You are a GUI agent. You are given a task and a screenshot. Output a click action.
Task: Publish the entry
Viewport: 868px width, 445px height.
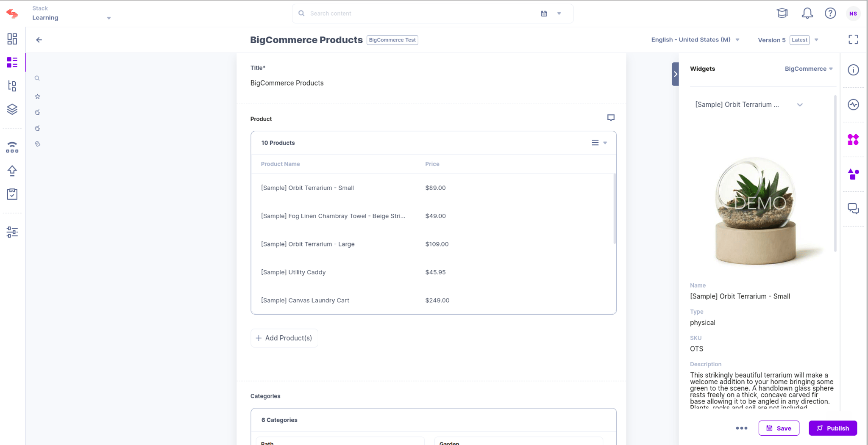point(832,428)
